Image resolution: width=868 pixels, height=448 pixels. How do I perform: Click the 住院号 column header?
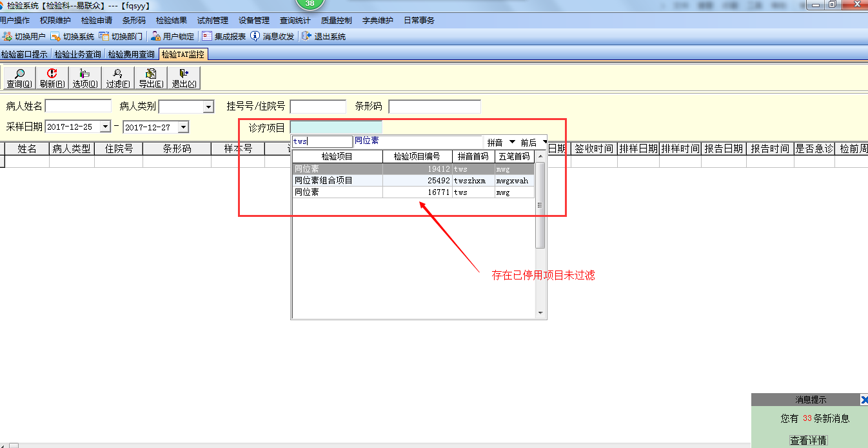coord(119,148)
